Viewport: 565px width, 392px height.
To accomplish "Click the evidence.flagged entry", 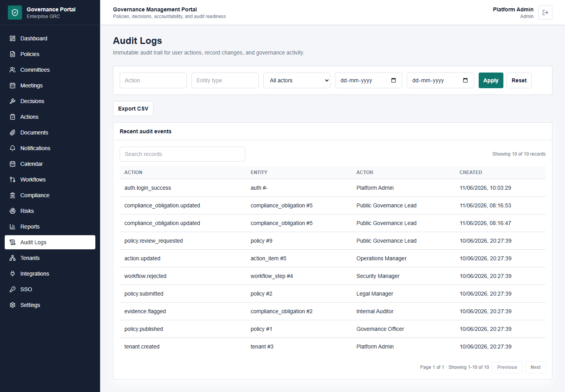I will coord(145,311).
